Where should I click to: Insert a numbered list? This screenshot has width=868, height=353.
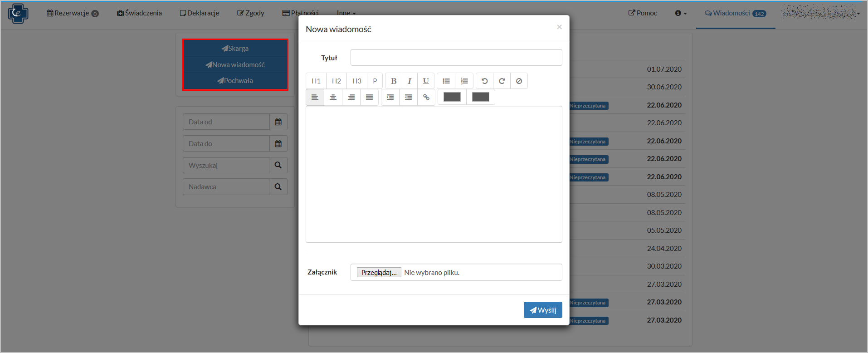click(x=464, y=81)
